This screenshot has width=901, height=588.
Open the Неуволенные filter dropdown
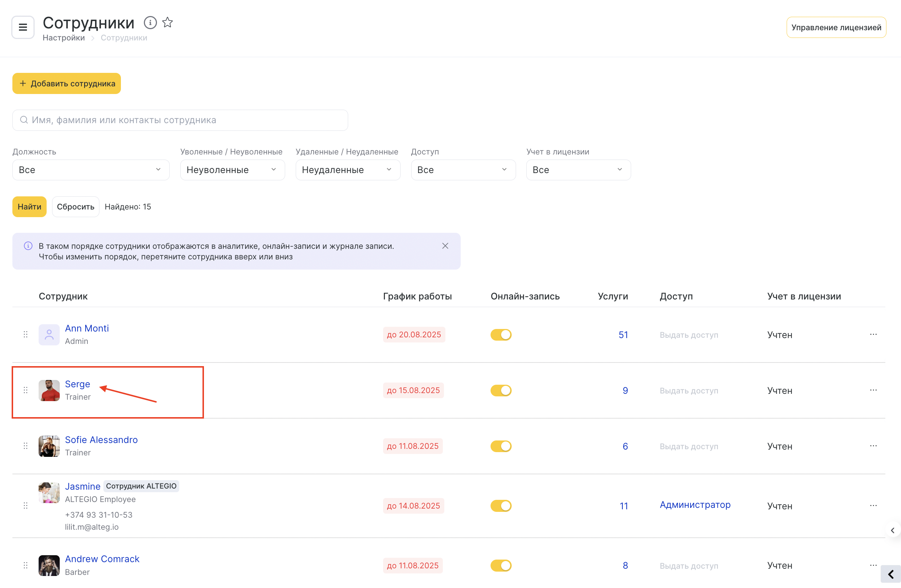click(x=232, y=170)
